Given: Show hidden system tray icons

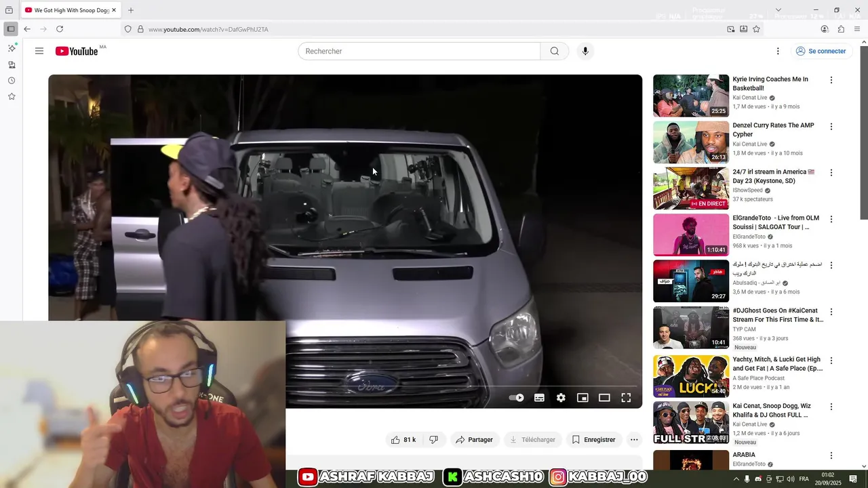Looking at the screenshot, I should [x=736, y=479].
